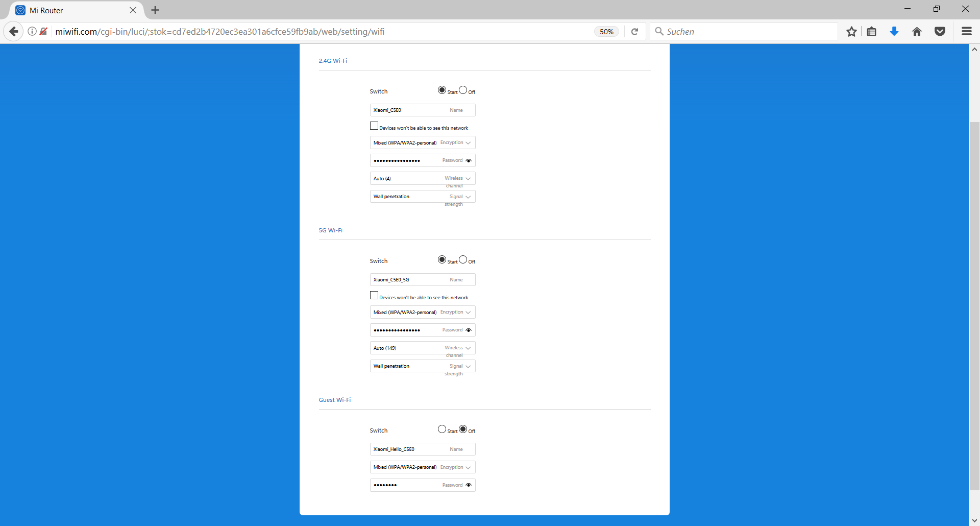The height and width of the screenshot is (526, 980).
Task: Click the search magnifier icon
Action: click(659, 32)
